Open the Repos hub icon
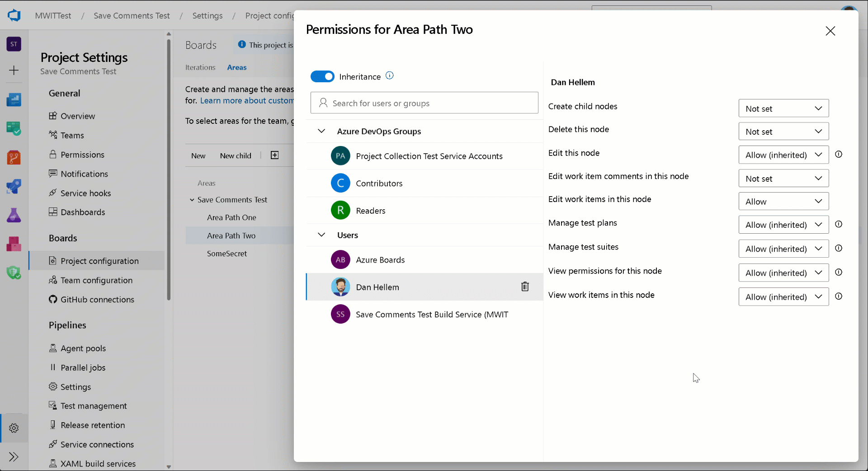 (x=14, y=157)
